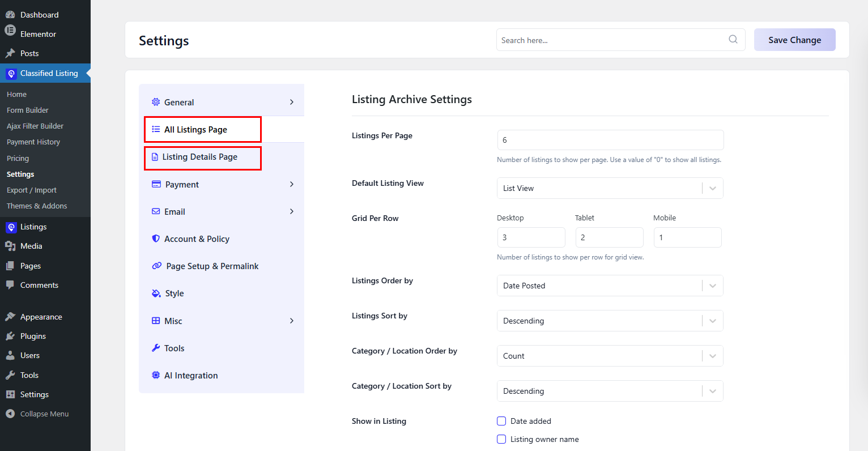Viewport: 868px width, 451px height.
Task: Click the Users person icon
Action: [10, 355]
